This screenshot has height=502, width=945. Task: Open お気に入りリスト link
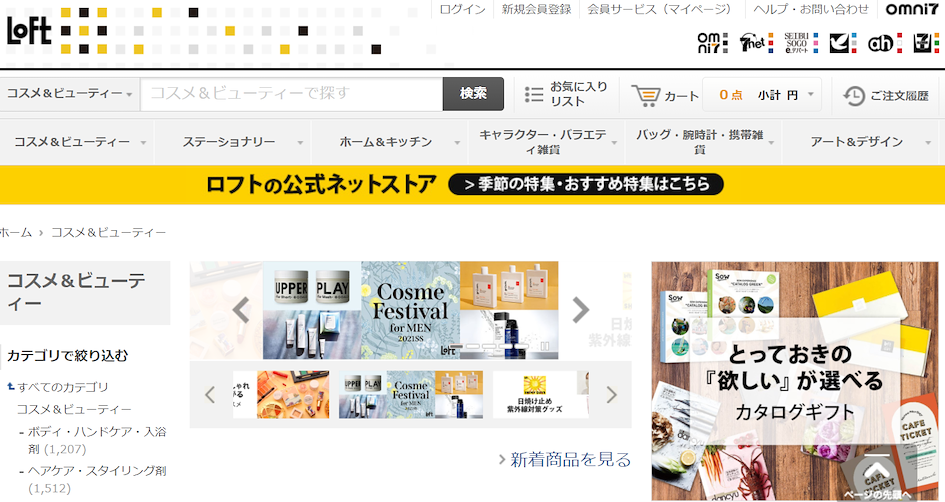pyautogui.click(x=579, y=94)
